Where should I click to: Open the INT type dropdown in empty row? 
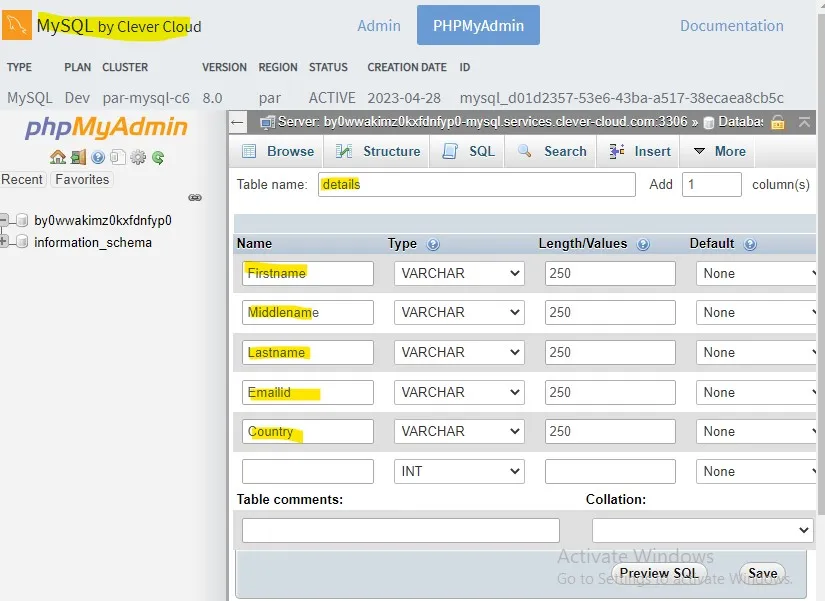459,471
